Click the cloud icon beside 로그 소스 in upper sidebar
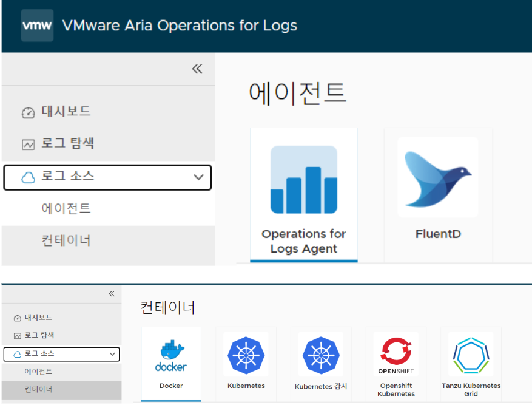This screenshot has width=532, height=405. tap(28, 177)
